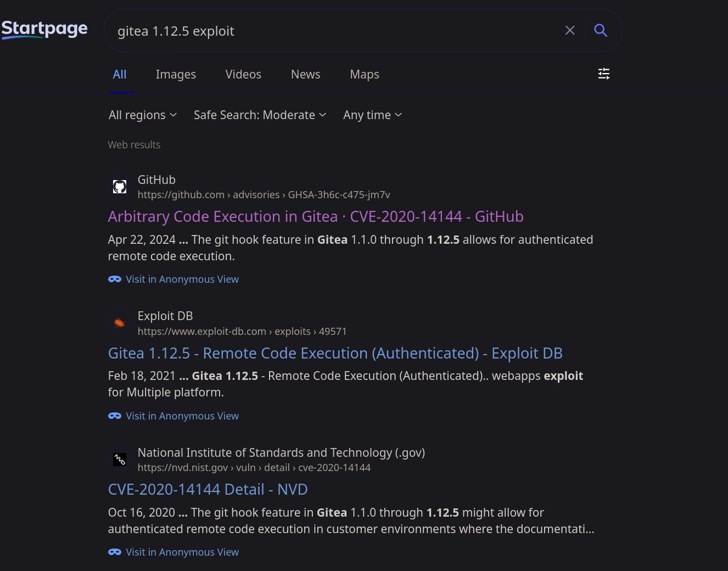Switch to the Maps tab
The height and width of the screenshot is (571, 728).
(x=365, y=74)
